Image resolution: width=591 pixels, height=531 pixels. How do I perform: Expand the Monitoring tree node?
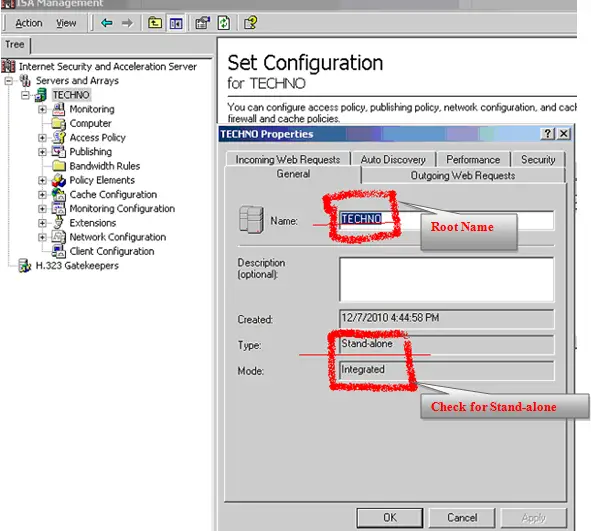pyautogui.click(x=42, y=109)
